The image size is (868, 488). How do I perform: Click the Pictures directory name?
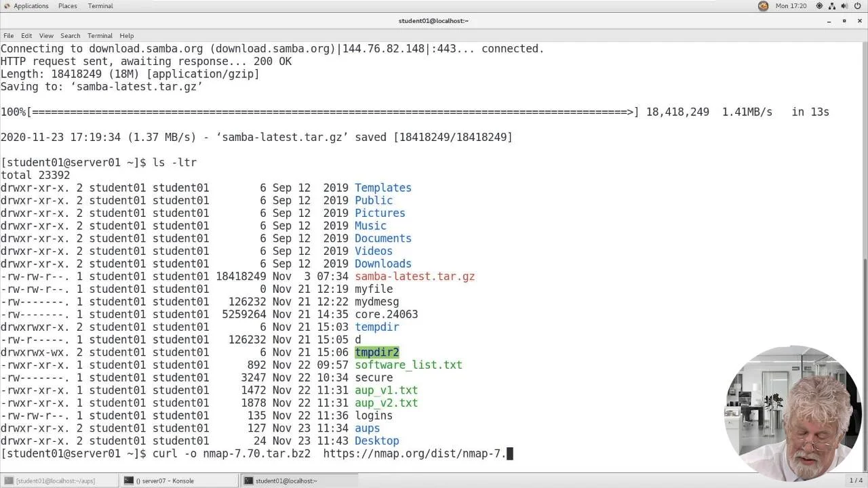[380, 213]
